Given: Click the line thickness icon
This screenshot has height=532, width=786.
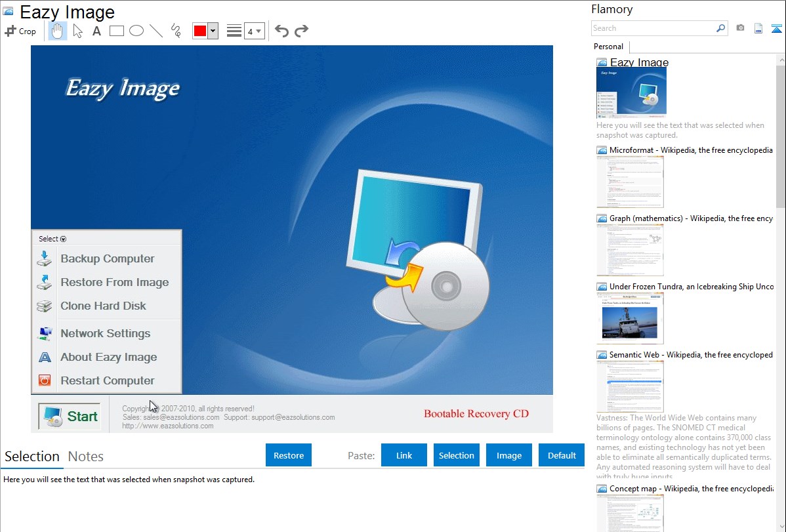Looking at the screenshot, I should (x=234, y=31).
